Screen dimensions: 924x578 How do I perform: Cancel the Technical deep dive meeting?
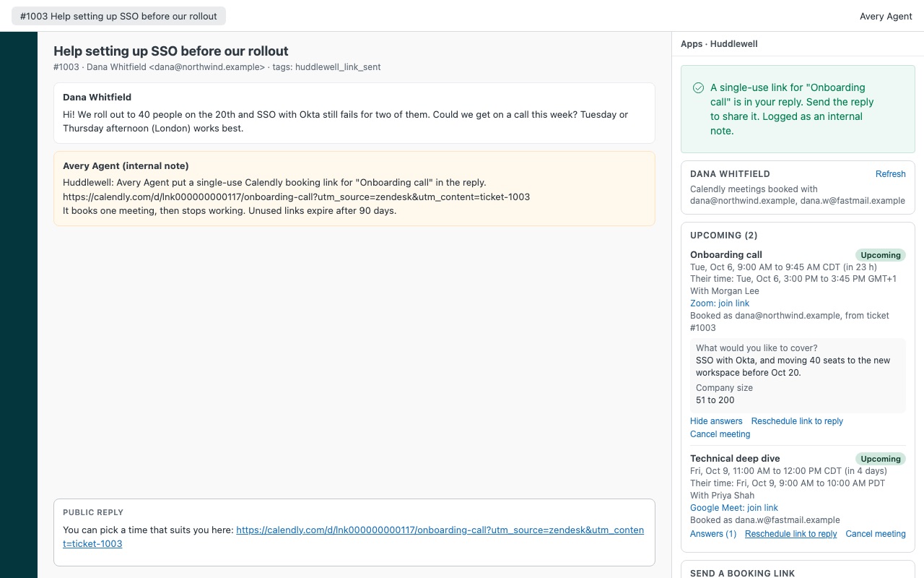coord(876,534)
